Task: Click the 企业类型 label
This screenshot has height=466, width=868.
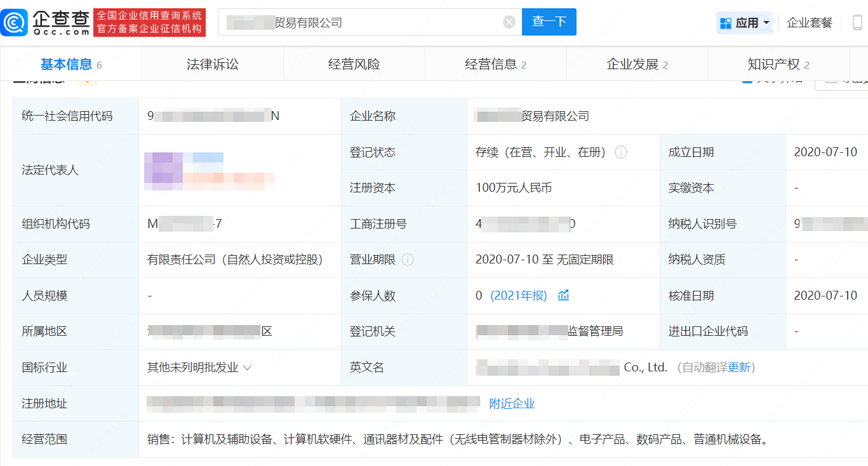Action: pyautogui.click(x=44, y=260)
